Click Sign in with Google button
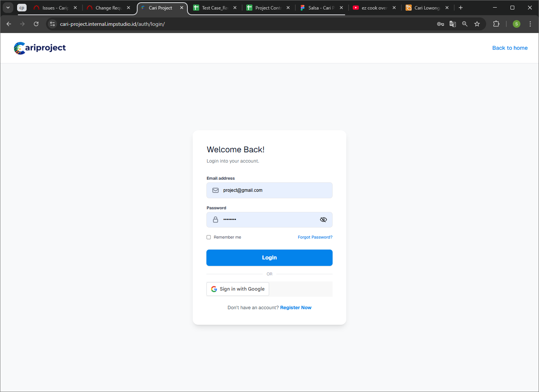The width and height of the screenshot is (539, 392). coord(238,289)
